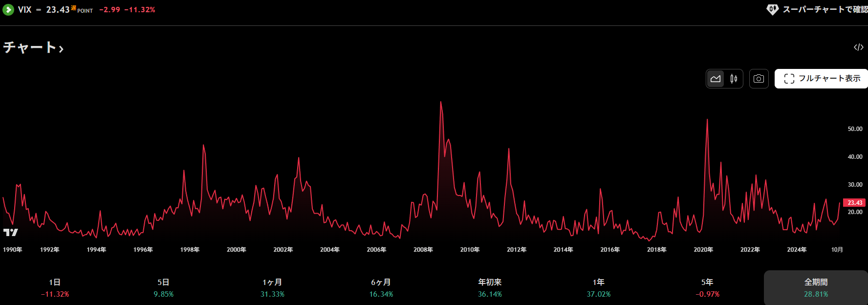Select the 全期間 all-time range tab
Screen dimensions: 868x305
click(816, 288)
